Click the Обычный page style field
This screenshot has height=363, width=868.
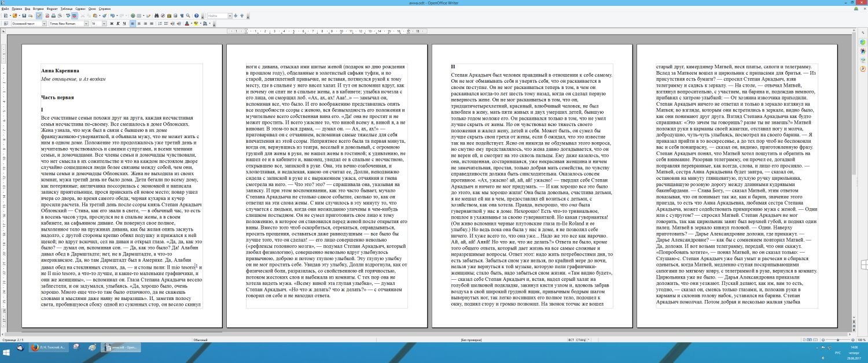pos(200,340)
